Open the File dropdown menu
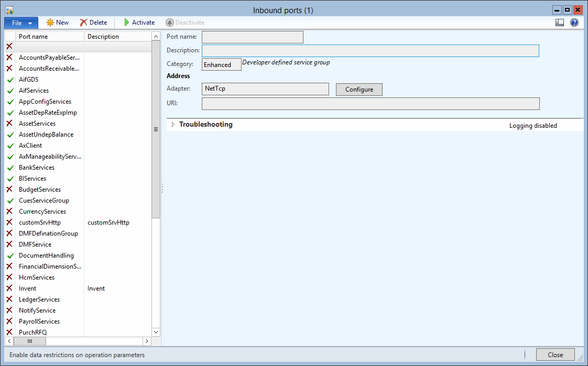 [21, 23]
